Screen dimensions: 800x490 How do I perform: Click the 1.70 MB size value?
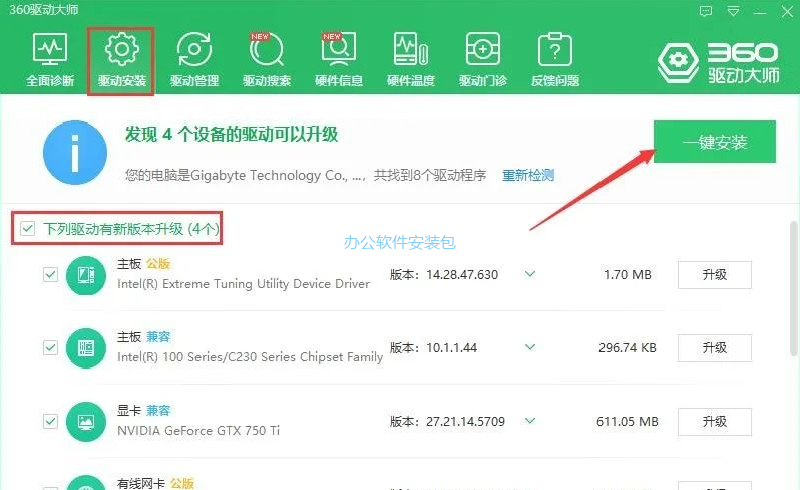coord(628,275)
